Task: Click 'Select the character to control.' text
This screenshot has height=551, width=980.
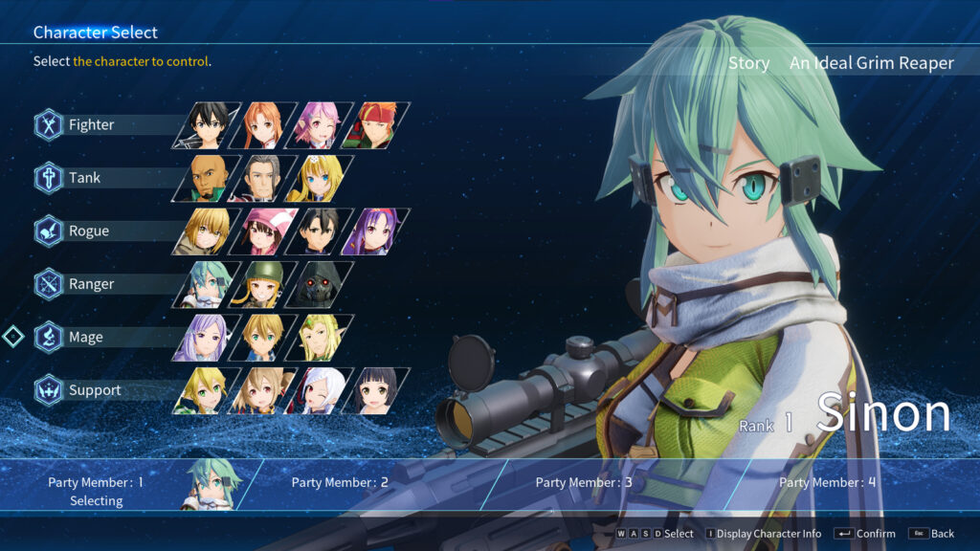Action: (x=122, y=61)
